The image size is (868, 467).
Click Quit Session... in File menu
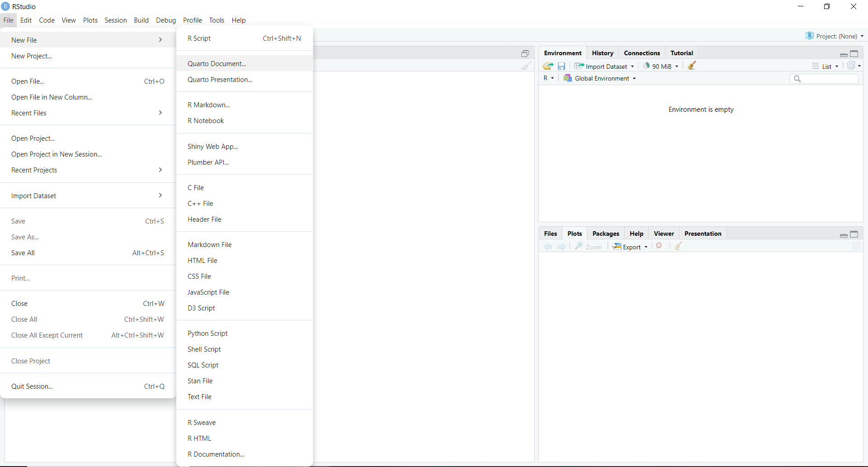[88, 386]
